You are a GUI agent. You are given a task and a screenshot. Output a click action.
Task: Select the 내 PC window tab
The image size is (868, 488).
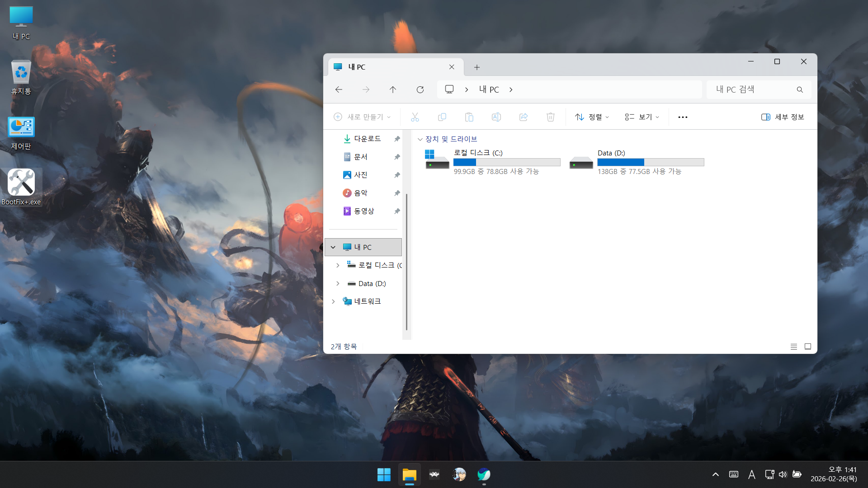click(x=389, y=67)
